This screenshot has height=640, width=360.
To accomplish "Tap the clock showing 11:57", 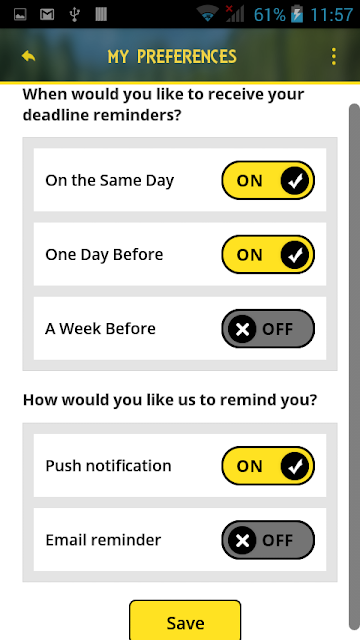I will click(331, 15).
